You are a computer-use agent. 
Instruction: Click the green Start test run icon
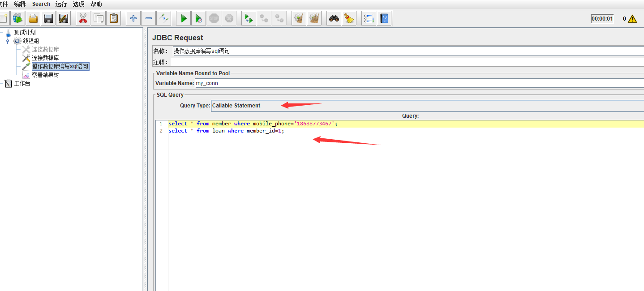184,18
